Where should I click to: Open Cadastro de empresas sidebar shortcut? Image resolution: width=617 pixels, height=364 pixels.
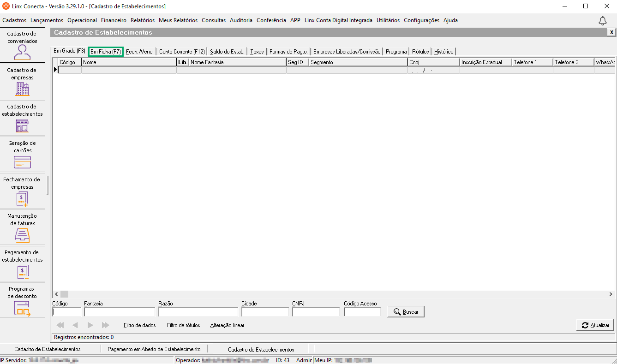click(x=22, y=81)
